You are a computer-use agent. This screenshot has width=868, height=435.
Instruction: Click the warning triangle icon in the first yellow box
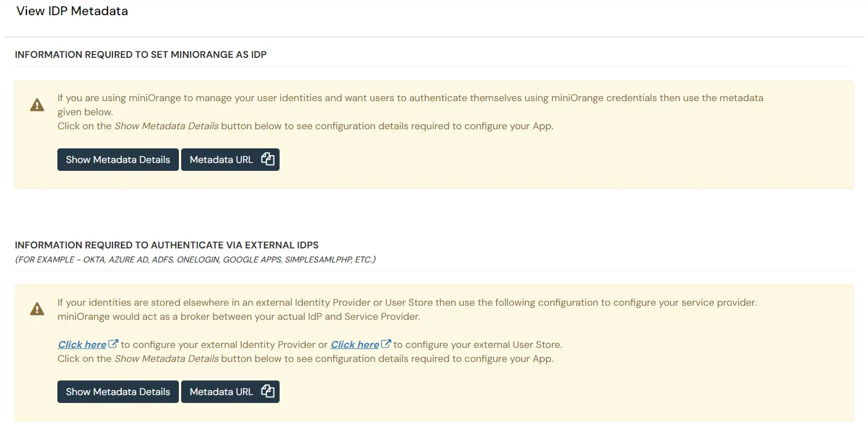click(x=37, y=104)
